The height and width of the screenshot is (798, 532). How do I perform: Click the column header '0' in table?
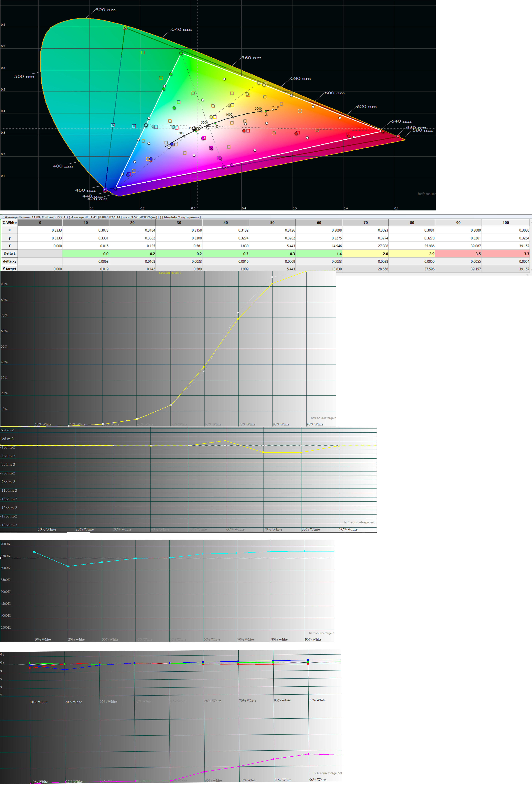(40, 223)
